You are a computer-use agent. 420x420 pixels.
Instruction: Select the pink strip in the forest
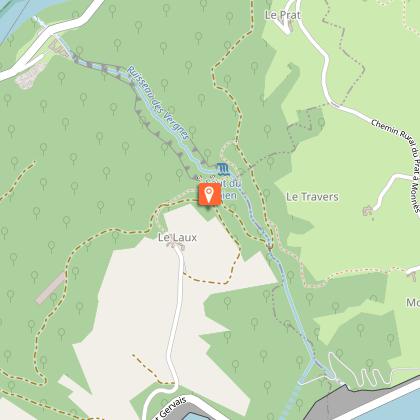pos(51,288)
